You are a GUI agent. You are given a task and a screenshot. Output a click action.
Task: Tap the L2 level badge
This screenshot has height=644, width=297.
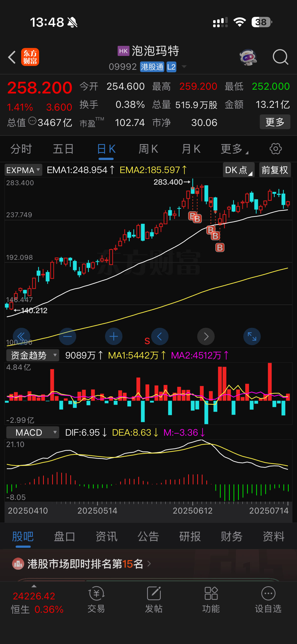point(171,67)
